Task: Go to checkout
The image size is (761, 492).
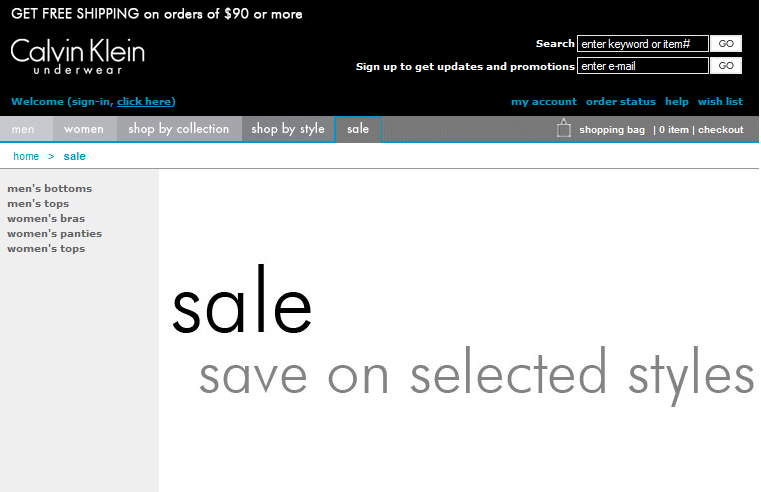Action: (721, 130)
